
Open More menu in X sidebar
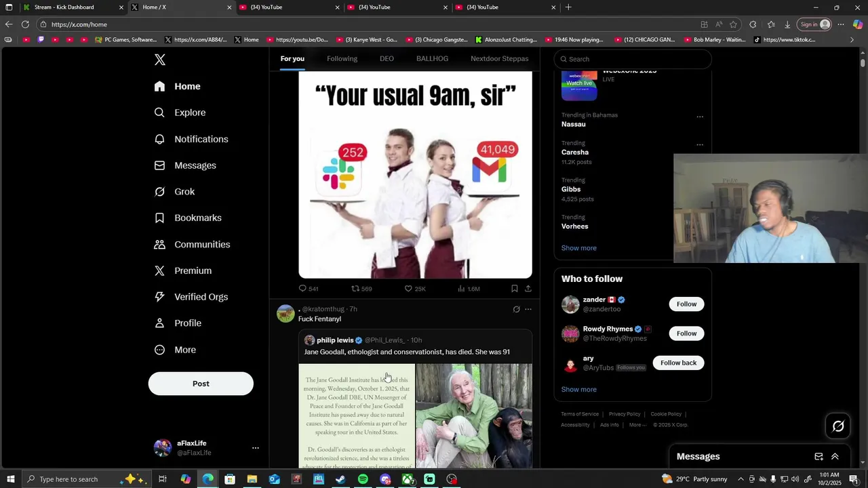(175, 350)
